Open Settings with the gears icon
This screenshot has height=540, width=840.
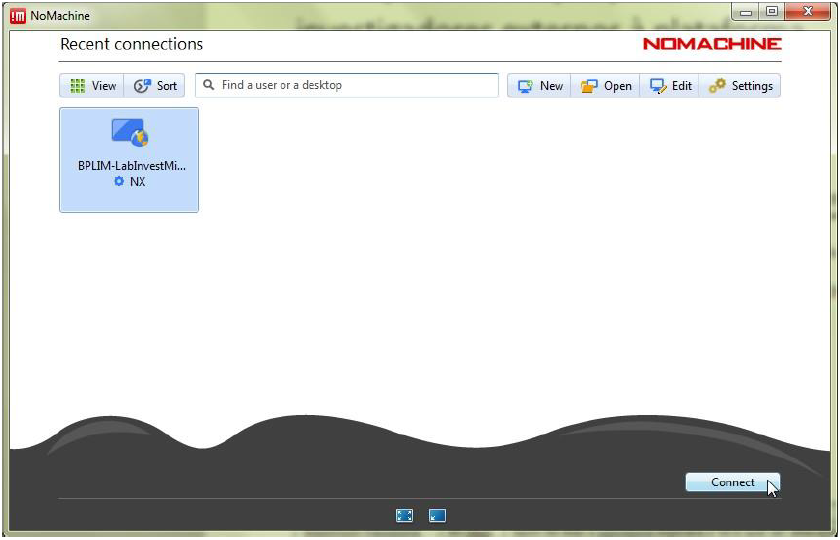point(740,86)
